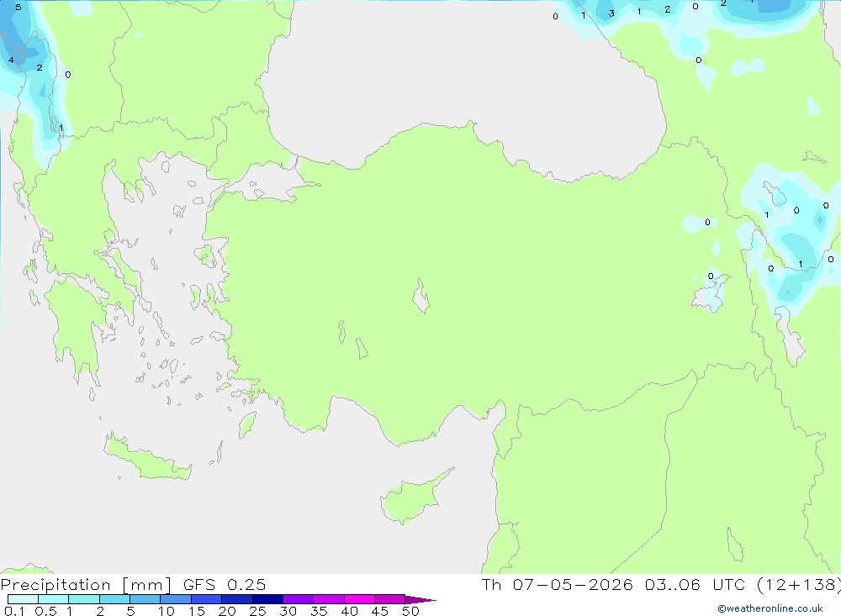Click precipitation value '4' over the Adriatic coast
This screenshot has height=616, width=841.
(11, 60)
